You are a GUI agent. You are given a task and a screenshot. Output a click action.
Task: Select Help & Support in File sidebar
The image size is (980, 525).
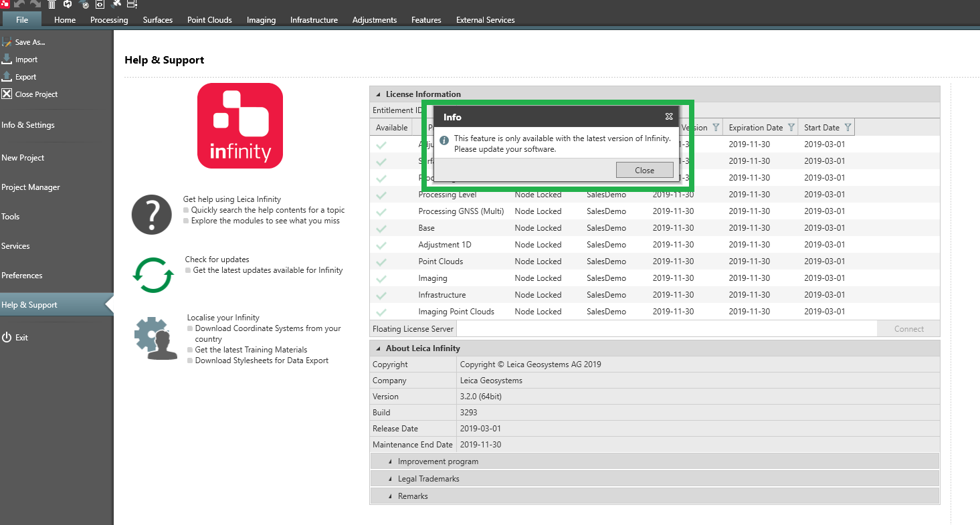pyautogui.click(x=56, y=305)
